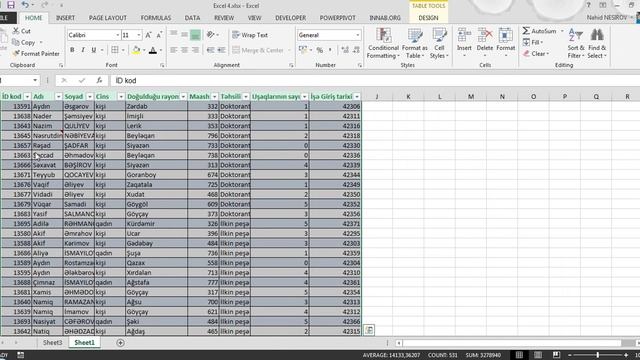Switch to the DATA tab
This screenshot has height=360, width=640.
tap(192, 18)
